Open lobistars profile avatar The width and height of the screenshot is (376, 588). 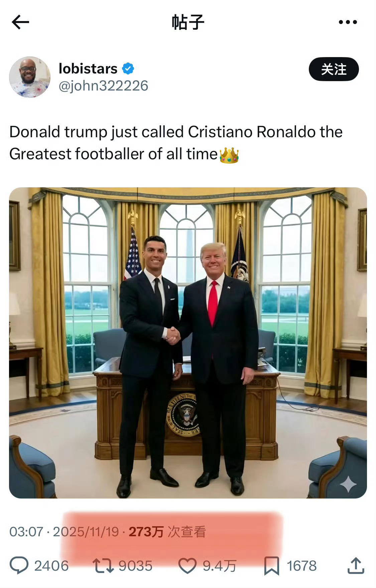click(30, 77)
